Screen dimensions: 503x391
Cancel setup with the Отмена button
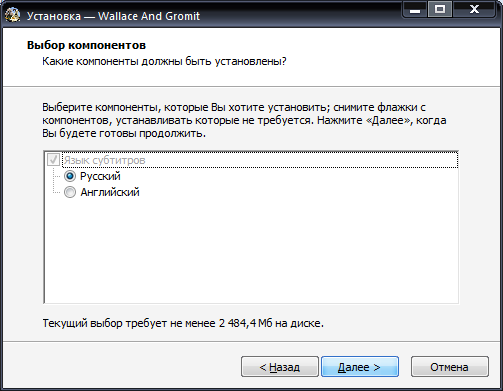coord(450,367)
